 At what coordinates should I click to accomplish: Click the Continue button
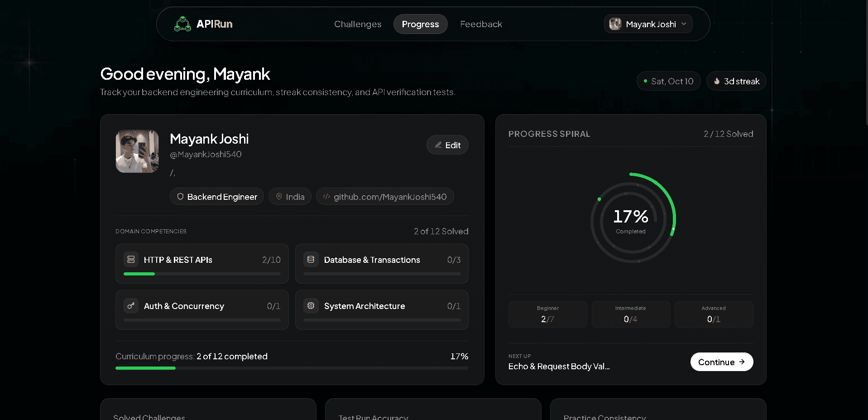tap(722, 362)
